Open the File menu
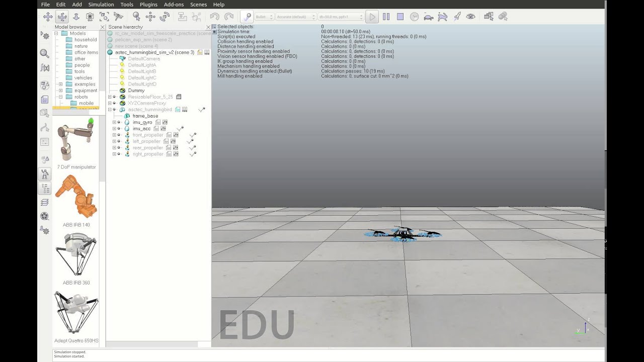 (x=45, y=5)
